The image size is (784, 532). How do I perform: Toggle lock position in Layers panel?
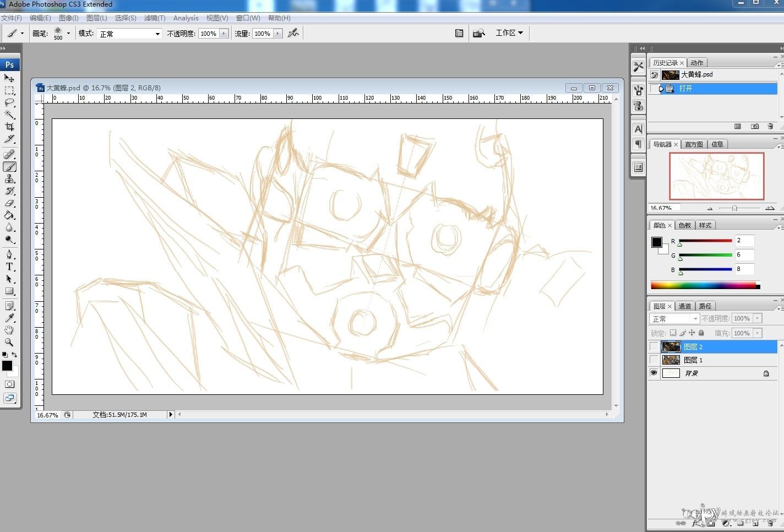[692, 333]
